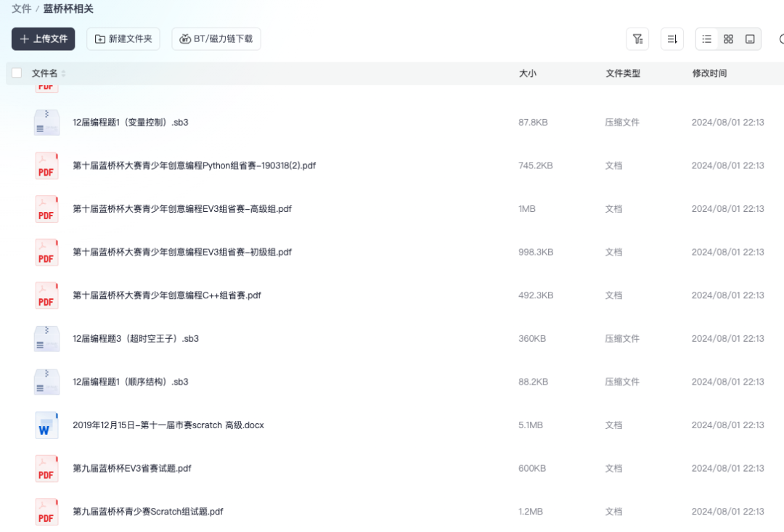Sort by 文件名 column arrows
This screenshot has height=532, width=784.
click(x=63, y=73)
